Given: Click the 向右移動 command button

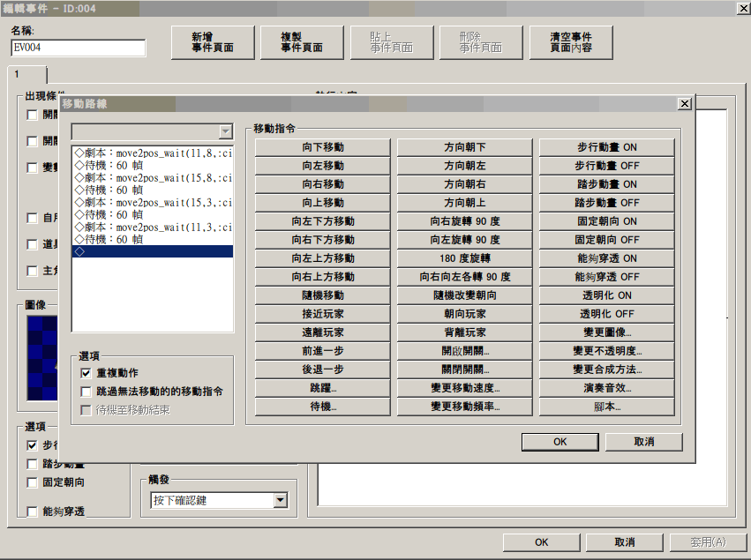Looking at the screenshot, I should 323,184.
